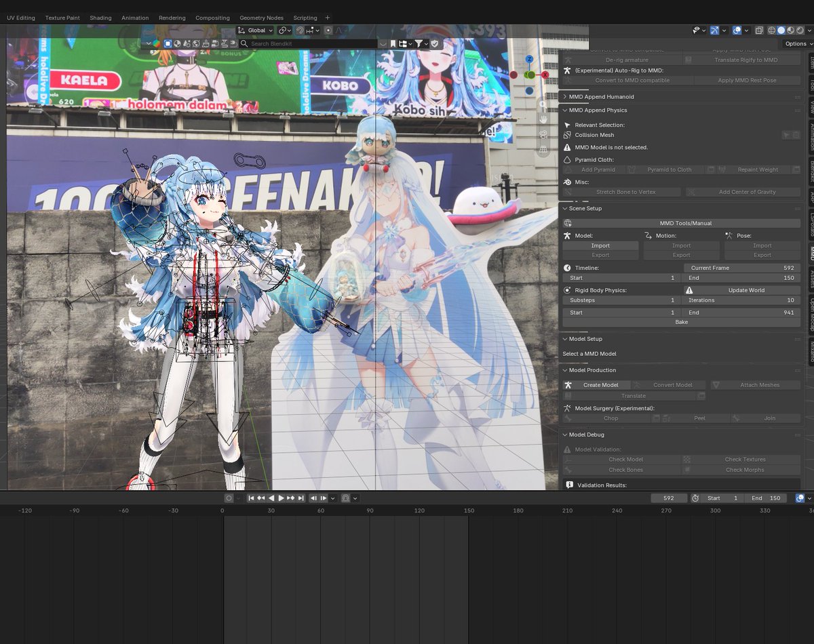Screen dimensions: 814x644
Task: Toggle the camera view gizmo
Action: point(543,134)
